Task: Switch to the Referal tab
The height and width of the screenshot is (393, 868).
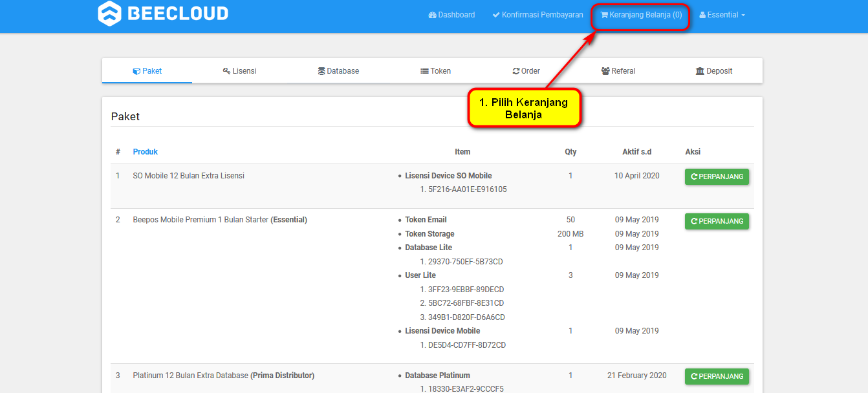Action: [618, 71]
